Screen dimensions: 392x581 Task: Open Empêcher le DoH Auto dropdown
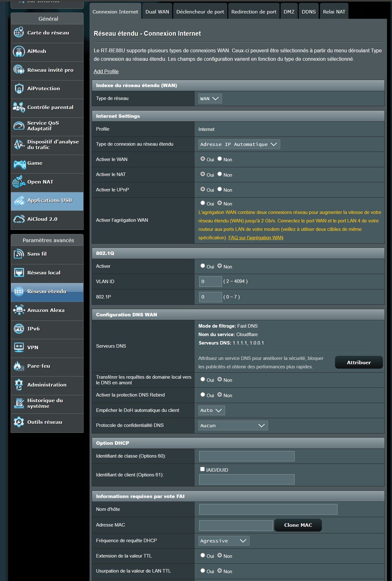pos(212,410)
